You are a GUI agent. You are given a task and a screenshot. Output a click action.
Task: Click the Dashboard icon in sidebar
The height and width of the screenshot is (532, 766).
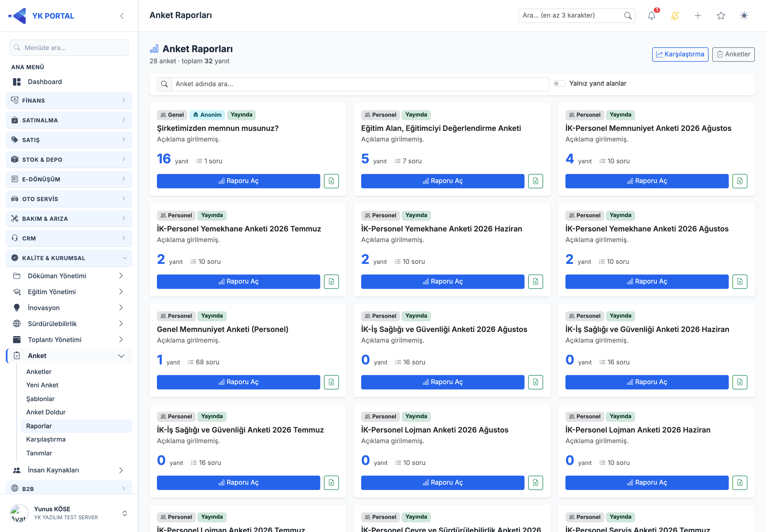pyautogui.click(x=17, y=82)
